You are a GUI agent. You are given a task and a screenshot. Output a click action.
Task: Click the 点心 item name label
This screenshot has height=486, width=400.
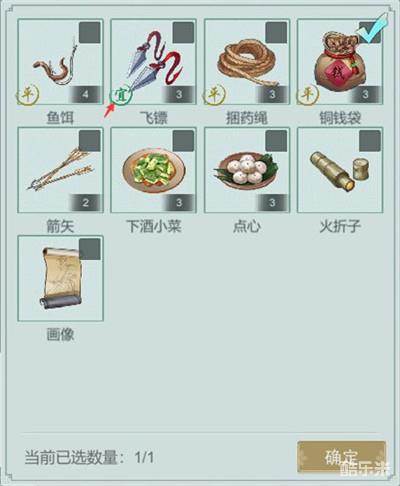247,226
